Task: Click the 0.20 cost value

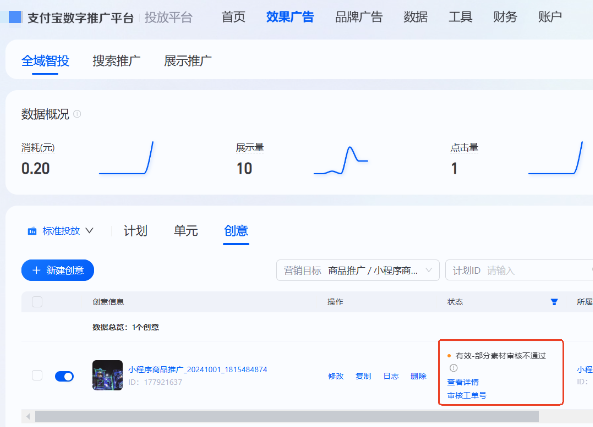Action: [36, 169]
